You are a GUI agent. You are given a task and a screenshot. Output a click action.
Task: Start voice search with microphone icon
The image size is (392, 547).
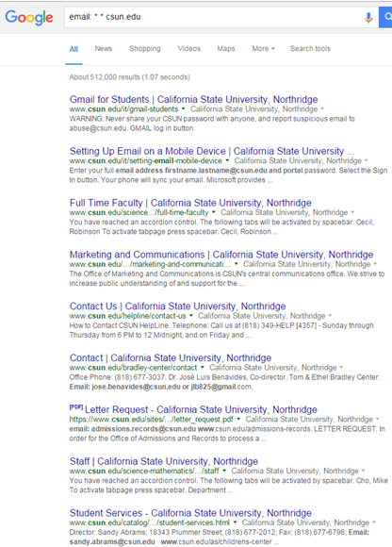[368, 17]
